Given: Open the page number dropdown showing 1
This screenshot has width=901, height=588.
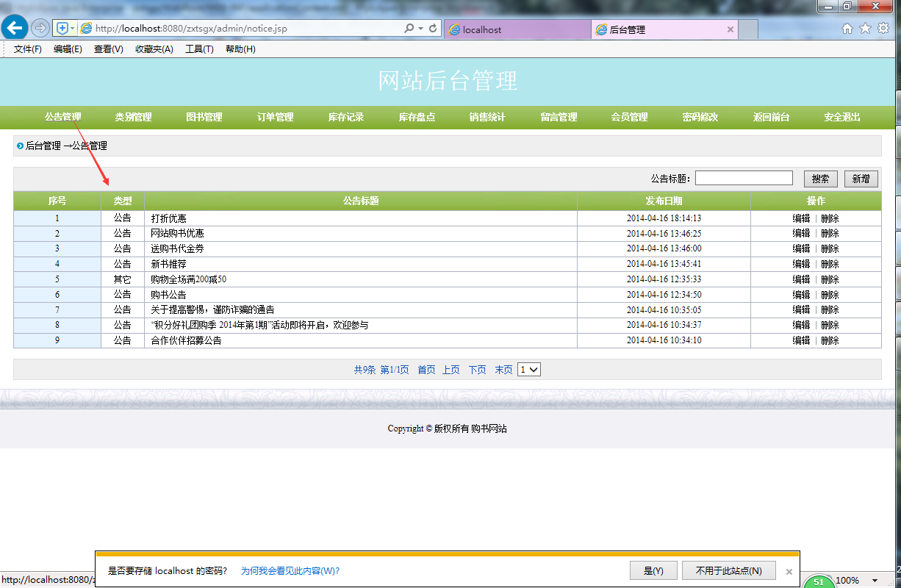Looking at the screenshot, I should click(x=529, y=369).
